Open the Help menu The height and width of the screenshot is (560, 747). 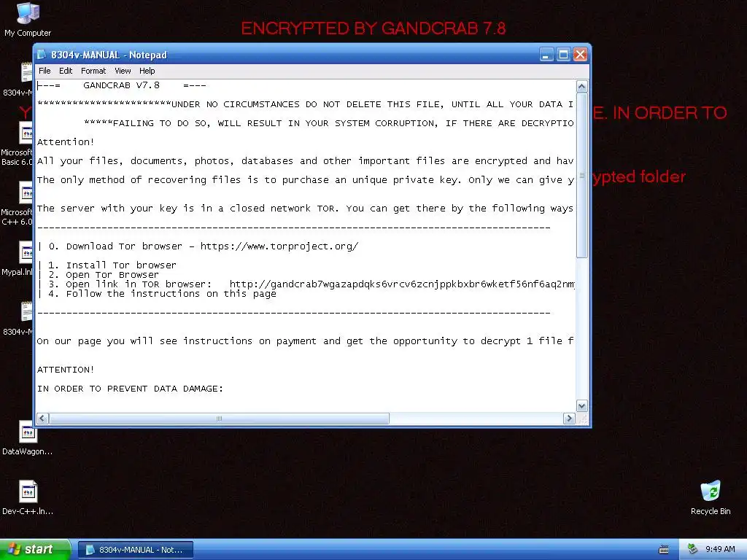[147, 71]
